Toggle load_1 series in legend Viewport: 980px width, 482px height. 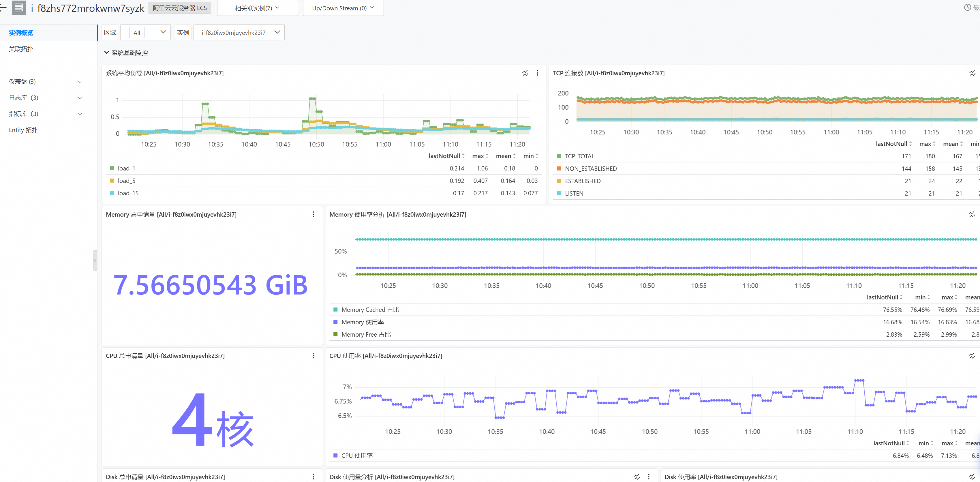point(126,168)
